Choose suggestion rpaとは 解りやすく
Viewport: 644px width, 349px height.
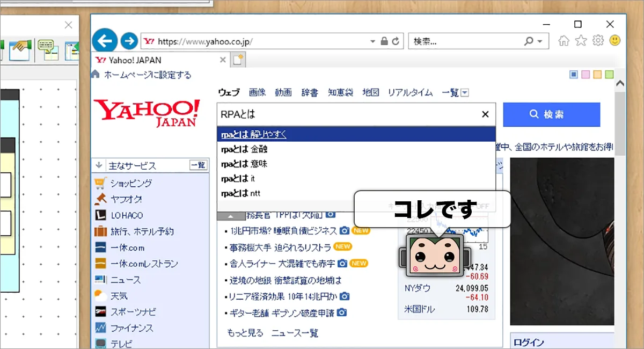click(x=356, y=134)
